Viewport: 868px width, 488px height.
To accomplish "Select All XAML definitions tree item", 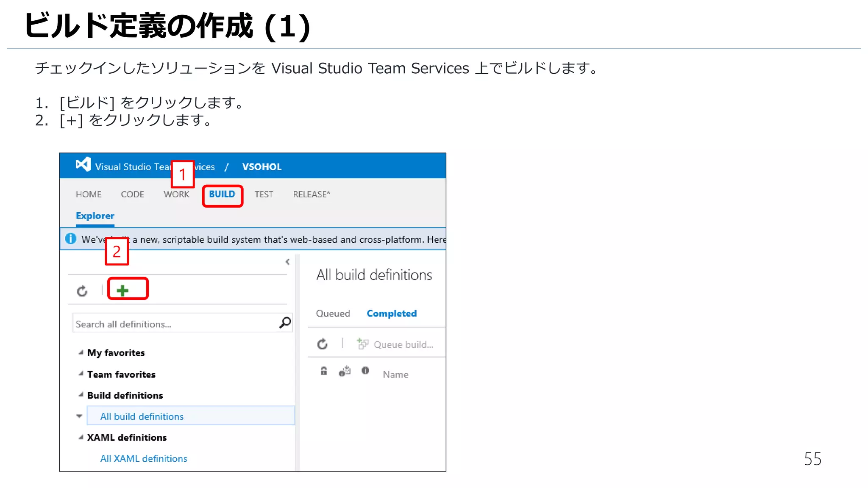I will click(x=144, y=458).
